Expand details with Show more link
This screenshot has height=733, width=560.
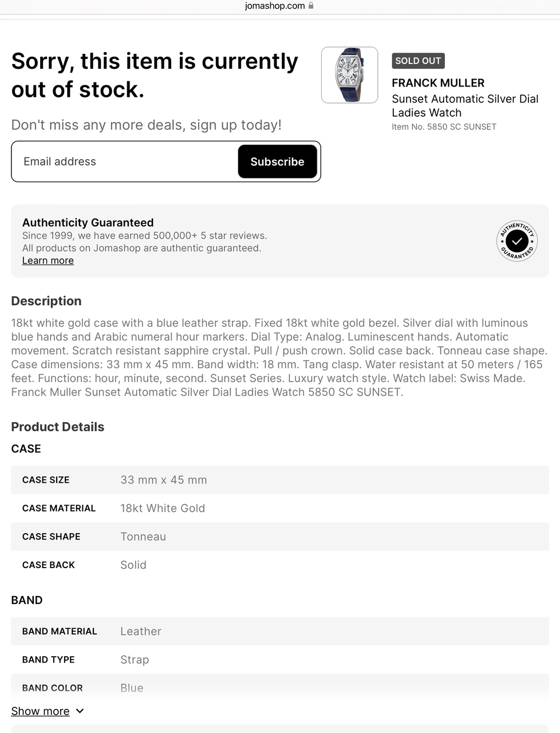[40, 711]
